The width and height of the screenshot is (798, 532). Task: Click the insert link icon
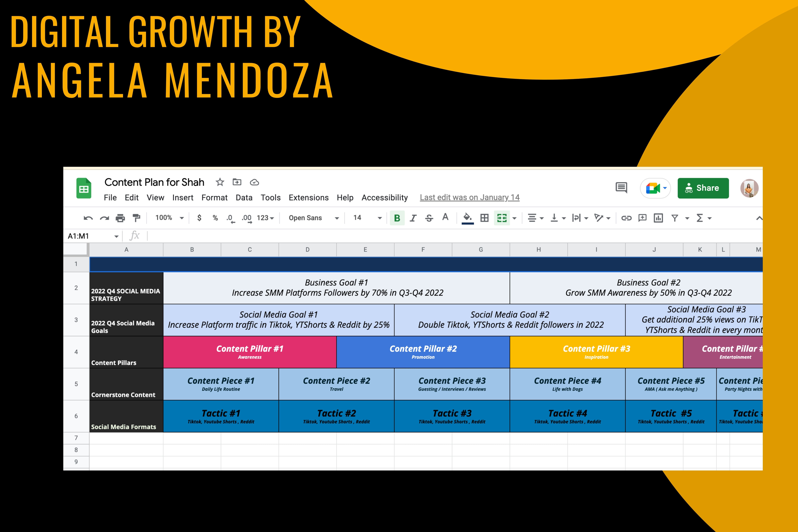pyautogui.click(x=626, y=218)
